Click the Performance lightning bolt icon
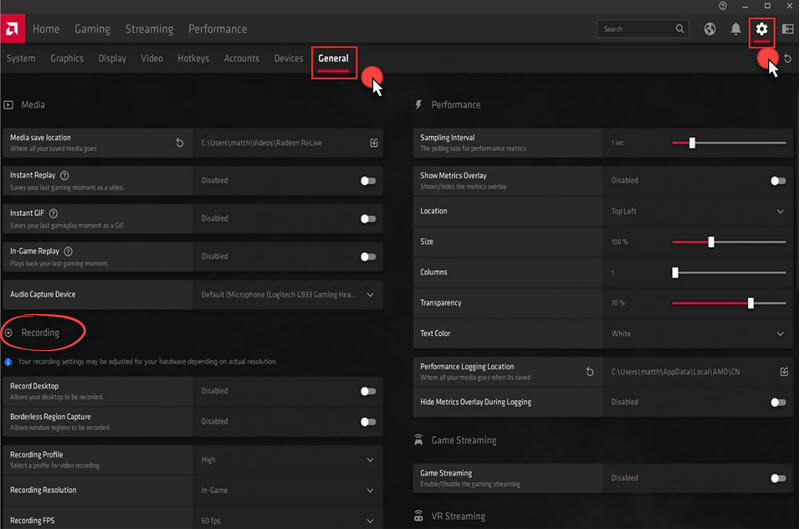800x529 pixels. (x=418, y=105)
